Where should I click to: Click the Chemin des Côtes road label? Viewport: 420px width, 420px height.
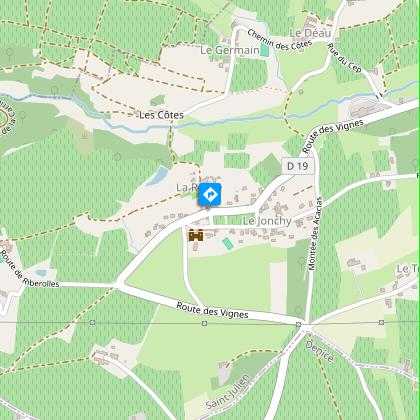280,41
